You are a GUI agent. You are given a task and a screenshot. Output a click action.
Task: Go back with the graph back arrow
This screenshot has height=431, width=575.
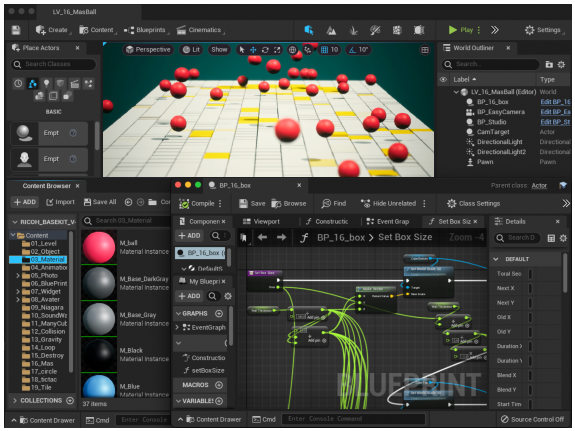[x=262, y=238]
